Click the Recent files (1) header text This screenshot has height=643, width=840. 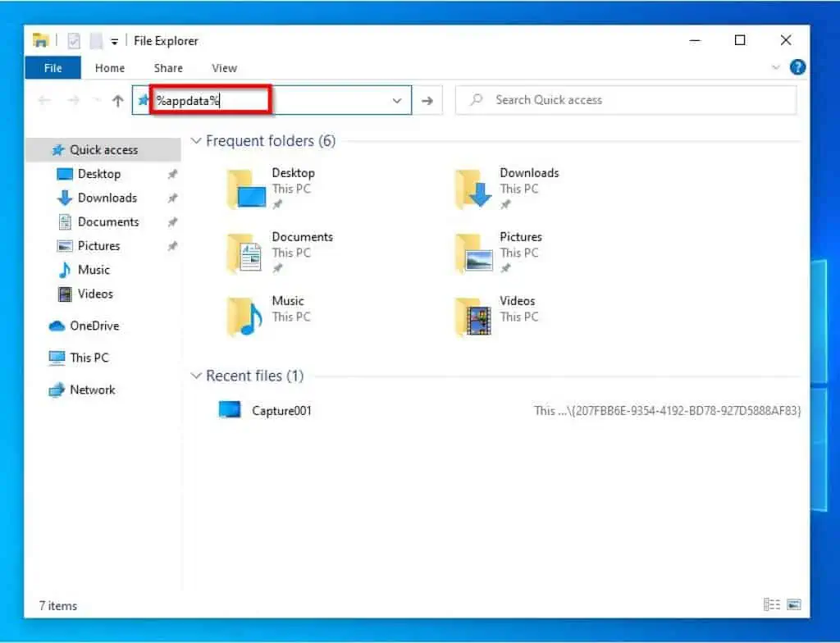coord(254,376)
